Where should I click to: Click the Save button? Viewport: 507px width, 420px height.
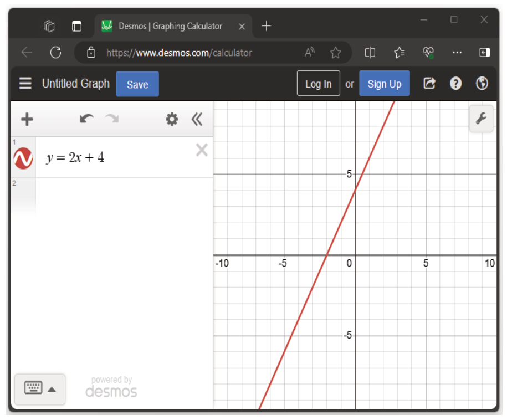pyautogui.click(x=137, y=84)
